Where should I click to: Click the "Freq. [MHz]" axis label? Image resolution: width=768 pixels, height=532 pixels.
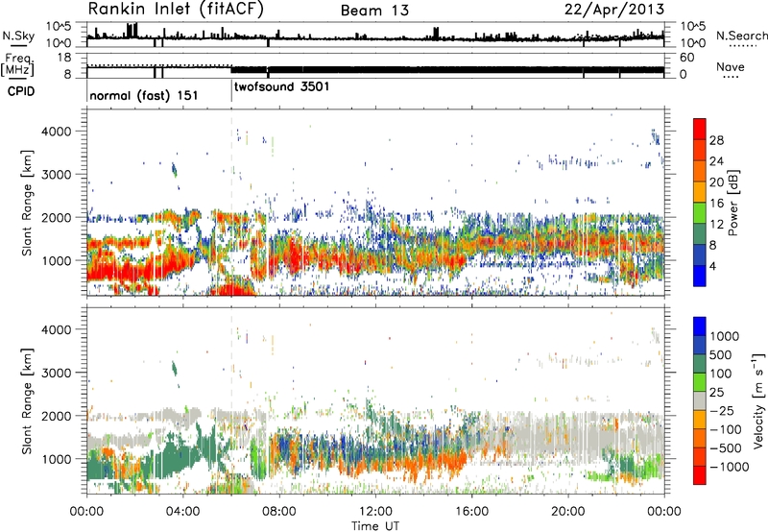point(17,65)
